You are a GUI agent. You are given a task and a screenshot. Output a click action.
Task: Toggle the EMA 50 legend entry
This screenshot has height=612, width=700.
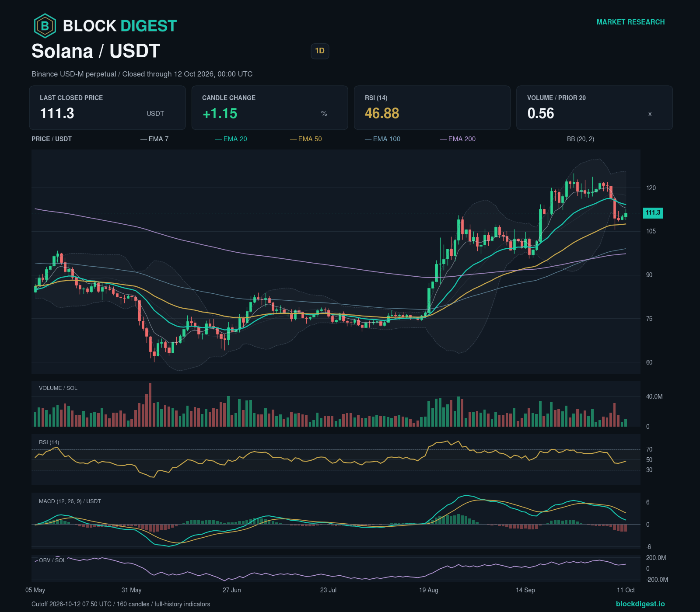(x=306, y=139)
